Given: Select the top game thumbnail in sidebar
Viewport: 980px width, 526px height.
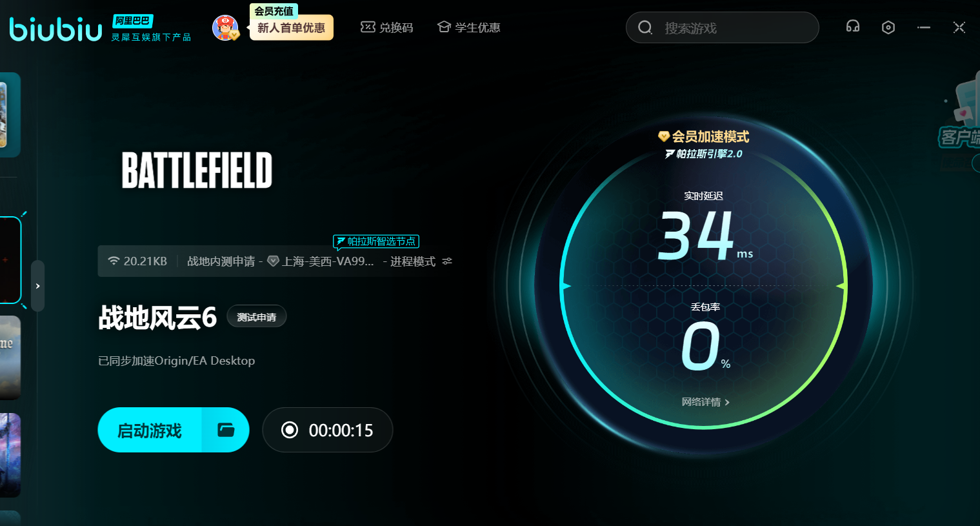Looking at the screenshot, I should click(x=9, y=115).
